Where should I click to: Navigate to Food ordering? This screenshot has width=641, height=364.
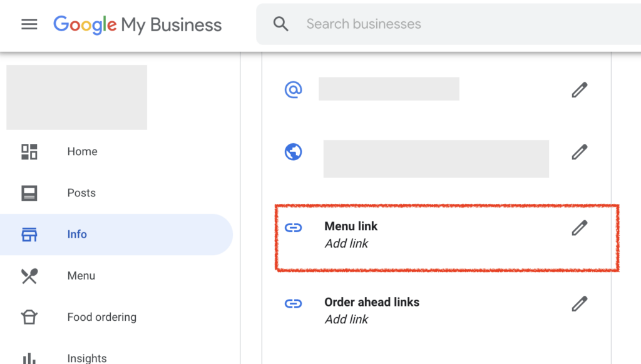101,317
